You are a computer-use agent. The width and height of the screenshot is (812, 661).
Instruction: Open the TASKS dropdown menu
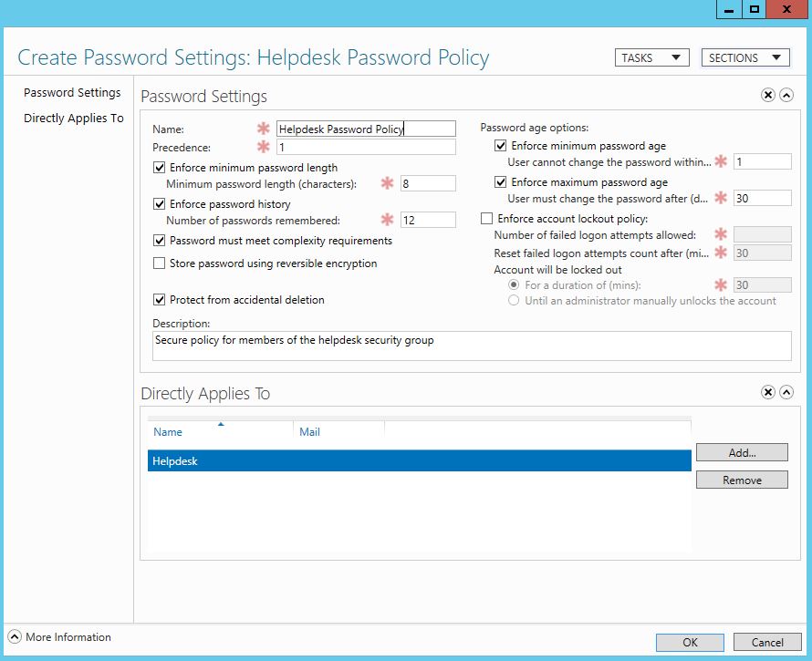[x=651, y=57]
